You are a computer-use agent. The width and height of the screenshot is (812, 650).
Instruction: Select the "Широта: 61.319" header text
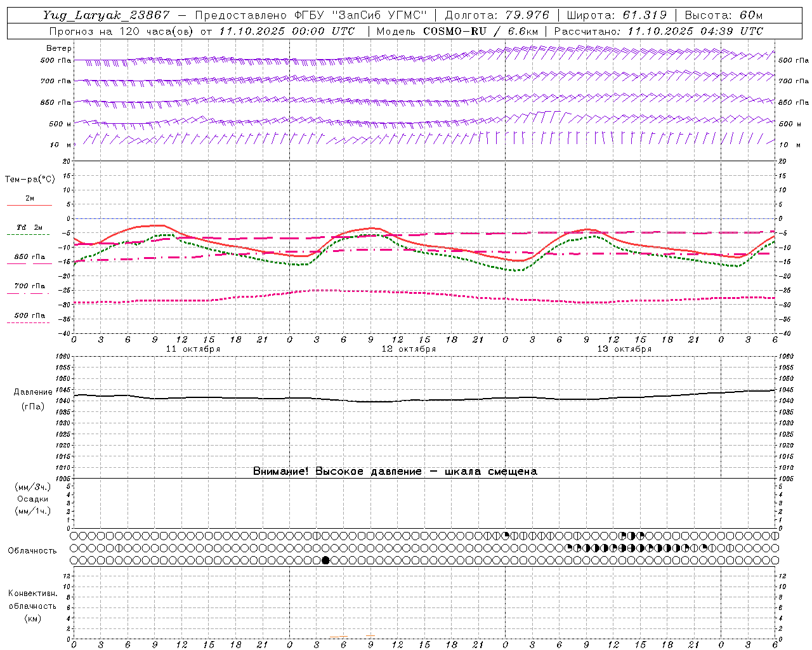(617, 15)
